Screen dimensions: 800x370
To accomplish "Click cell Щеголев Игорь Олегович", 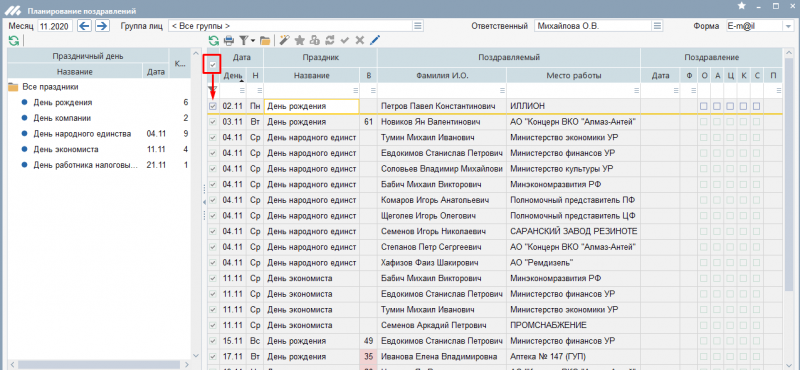I will pos(442,216).
